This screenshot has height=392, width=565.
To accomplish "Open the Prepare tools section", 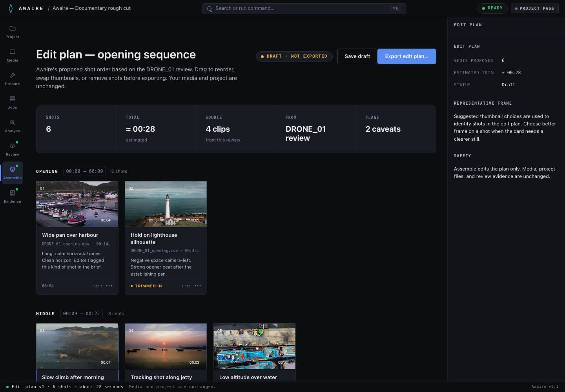I will point(13,79).
